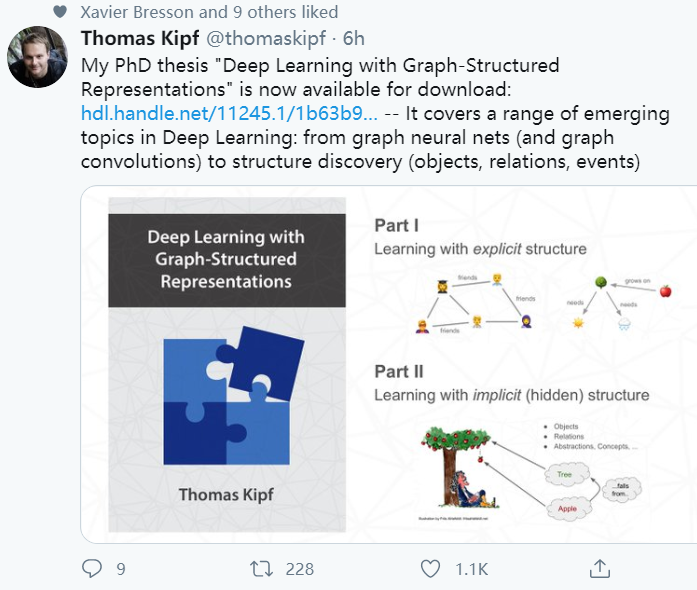Click the small heart icon beside 'Xavier Bresson'

click(x=59, y=13)
